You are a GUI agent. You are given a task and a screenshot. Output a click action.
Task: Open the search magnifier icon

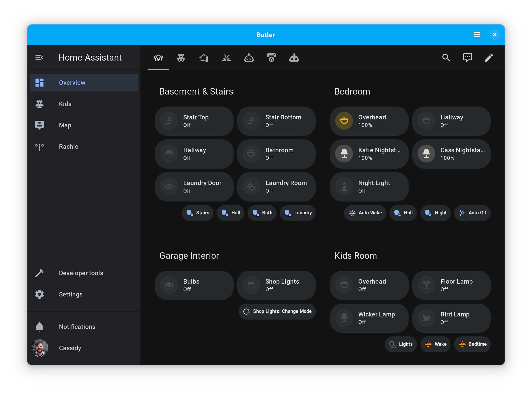(446, 58)
